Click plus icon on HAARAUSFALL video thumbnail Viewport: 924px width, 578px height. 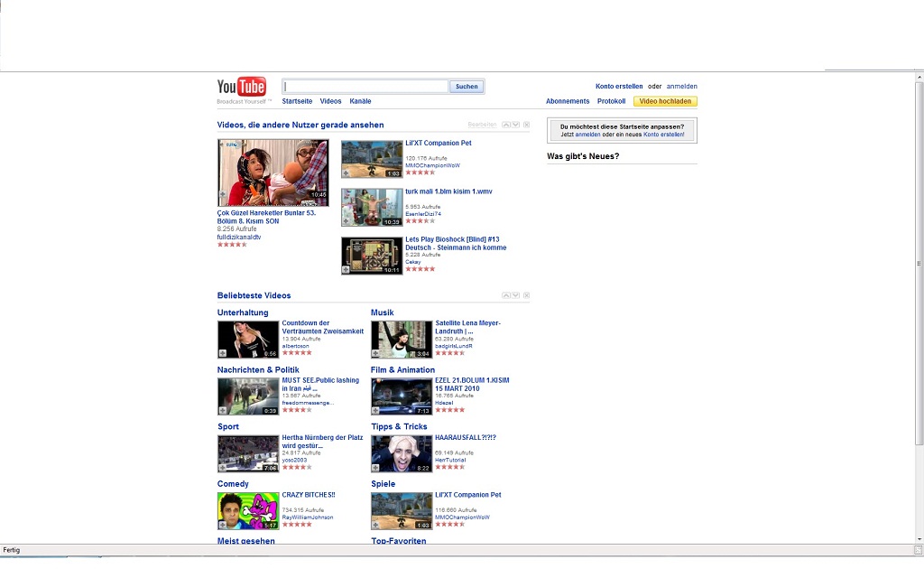pyautogui.click(x=376, y=467)
